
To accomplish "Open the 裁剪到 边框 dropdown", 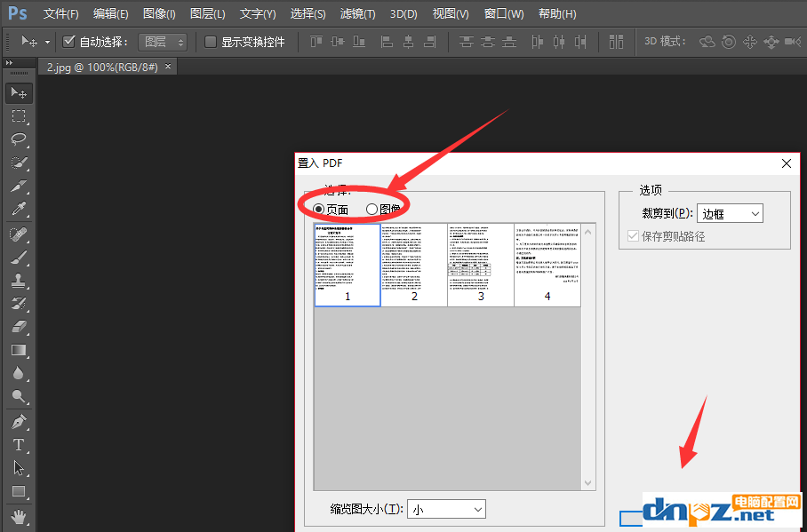I will click(730, 213).
